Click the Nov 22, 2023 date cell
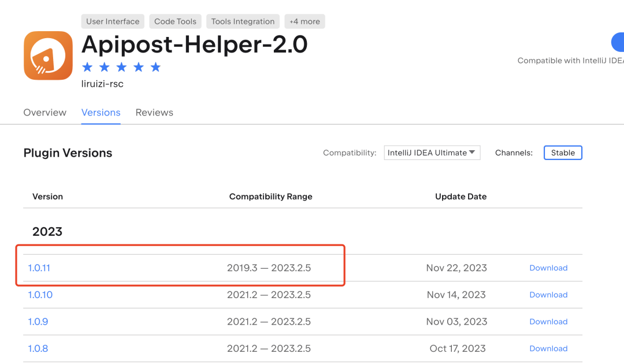Screen dimensions: 624x364 coord(456,268)
